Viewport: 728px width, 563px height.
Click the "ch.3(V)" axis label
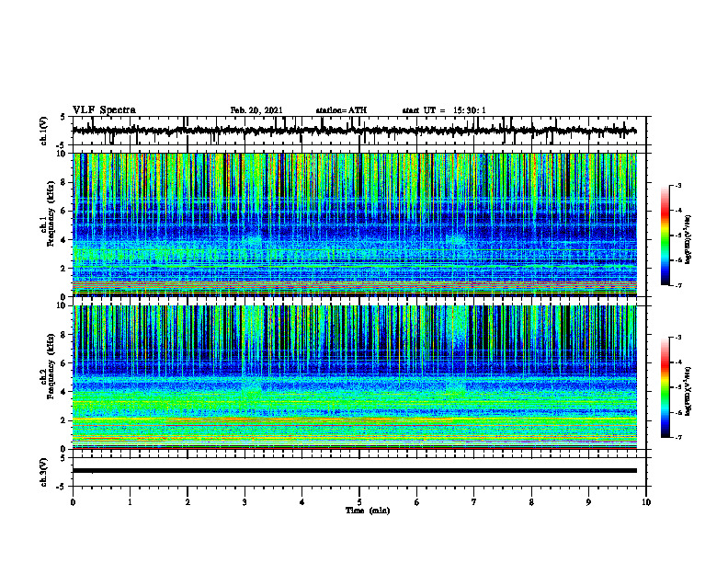[x=43, y=472]
